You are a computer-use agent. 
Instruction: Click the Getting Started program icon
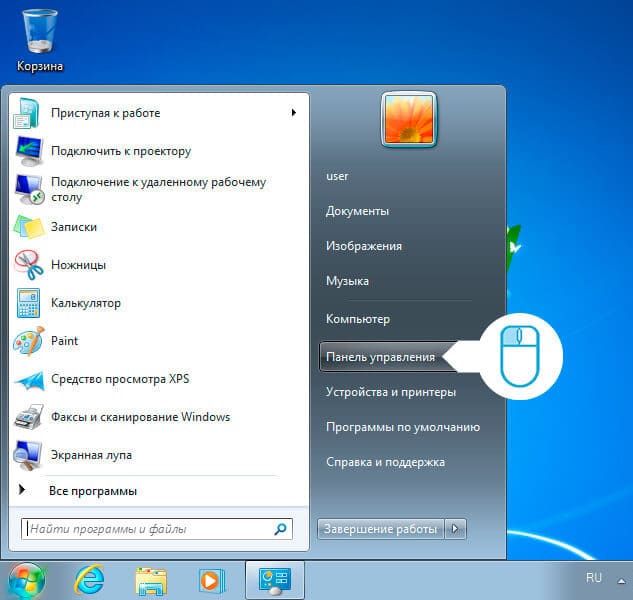(x=27, y=113)
